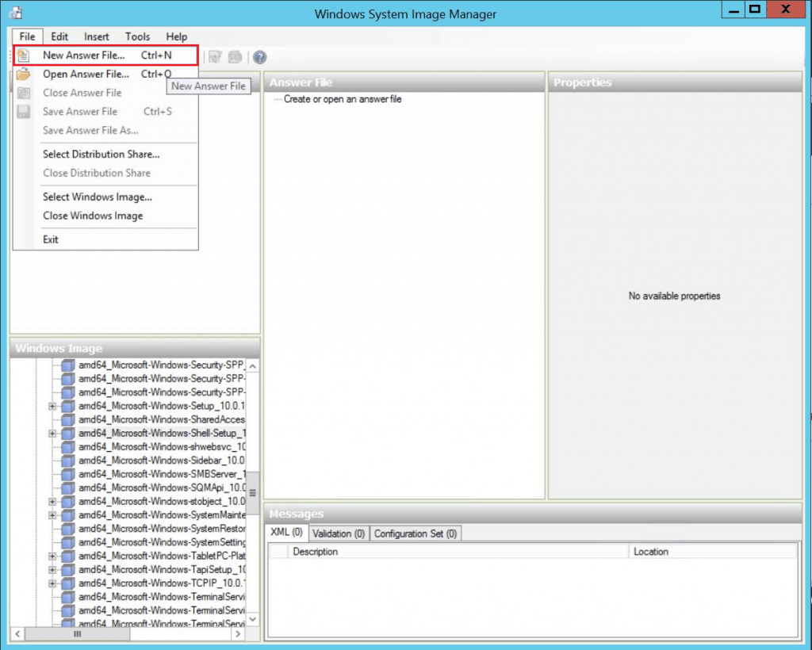
Task: Minimize the Windows System Image Manager window
Action: [x=733, y=10]
